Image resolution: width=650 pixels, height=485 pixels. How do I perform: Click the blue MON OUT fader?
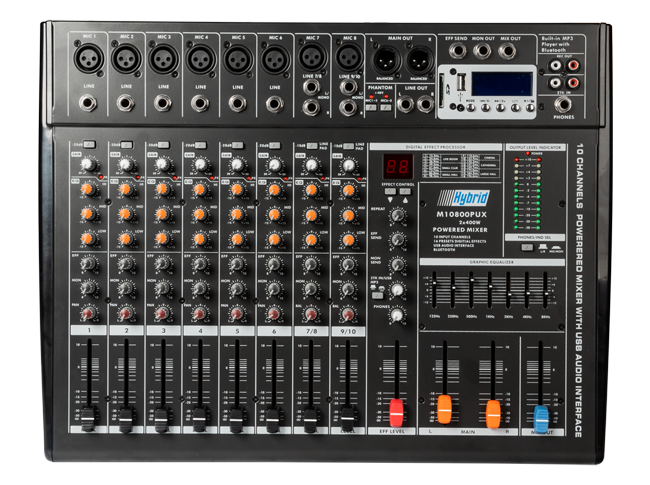(541, 419)
